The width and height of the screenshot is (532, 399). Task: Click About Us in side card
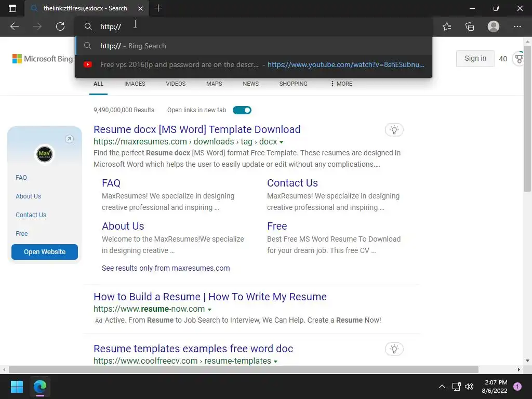28,196
